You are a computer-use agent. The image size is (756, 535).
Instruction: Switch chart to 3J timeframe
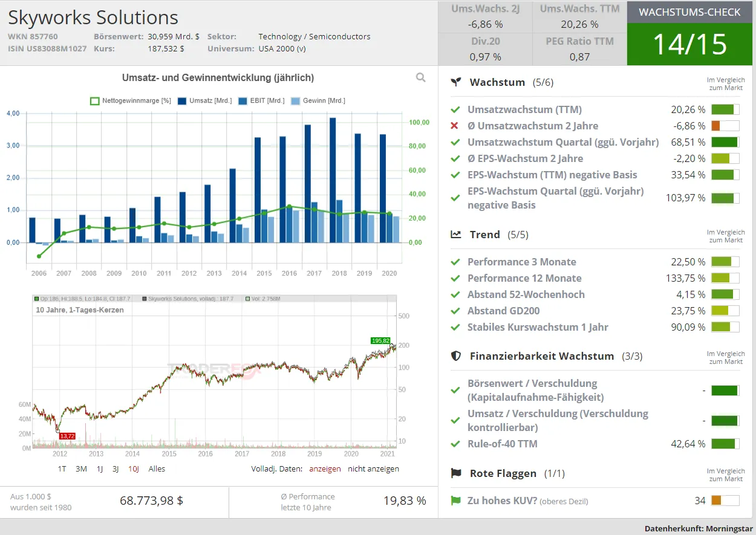116,469
